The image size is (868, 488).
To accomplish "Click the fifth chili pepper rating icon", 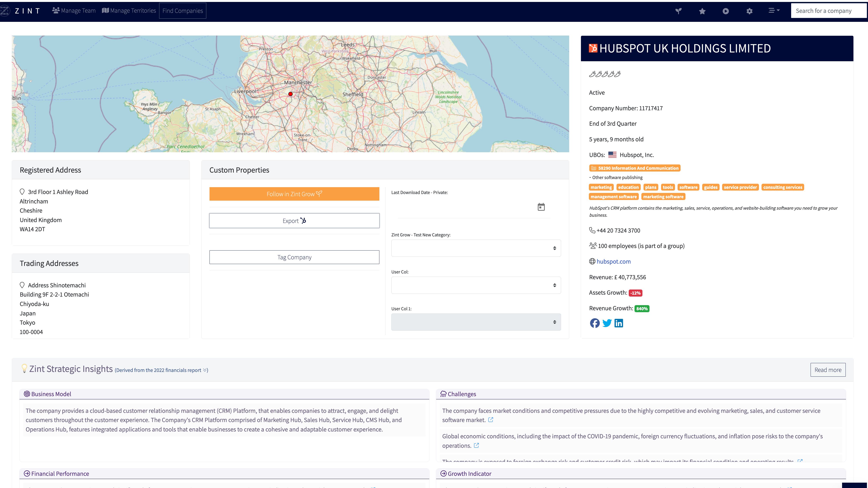I will click(x=618, y=73).
